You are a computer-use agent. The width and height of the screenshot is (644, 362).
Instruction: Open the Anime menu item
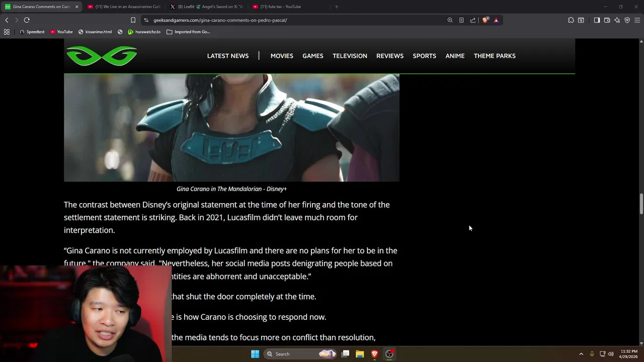coord(455,56)
